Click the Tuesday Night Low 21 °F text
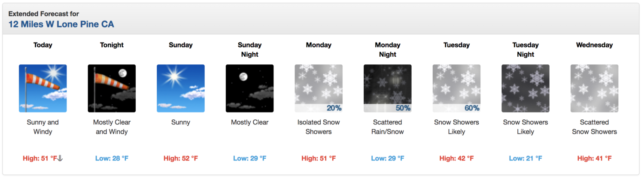The height and width of the screenshot is (179, 644). coord(526,158)
